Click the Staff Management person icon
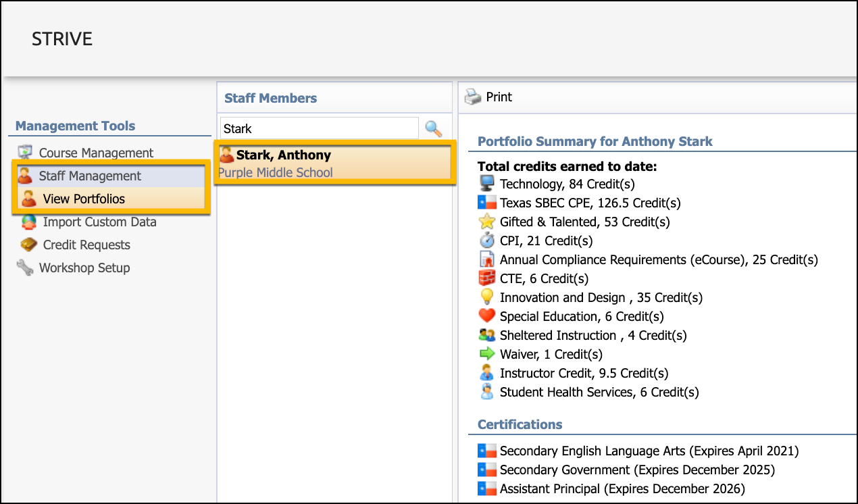858x504 pixels. coord(25,176)
